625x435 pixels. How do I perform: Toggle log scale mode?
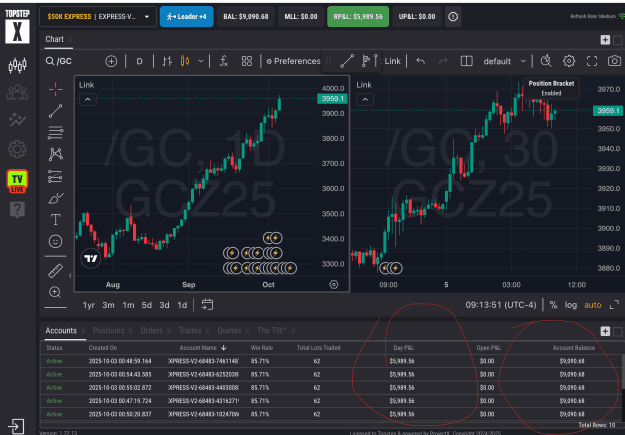click(x=571, y=305)
